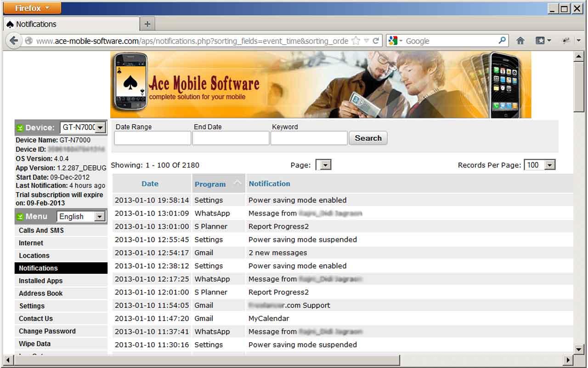Click the vertical scrollbar thumb

579,86
